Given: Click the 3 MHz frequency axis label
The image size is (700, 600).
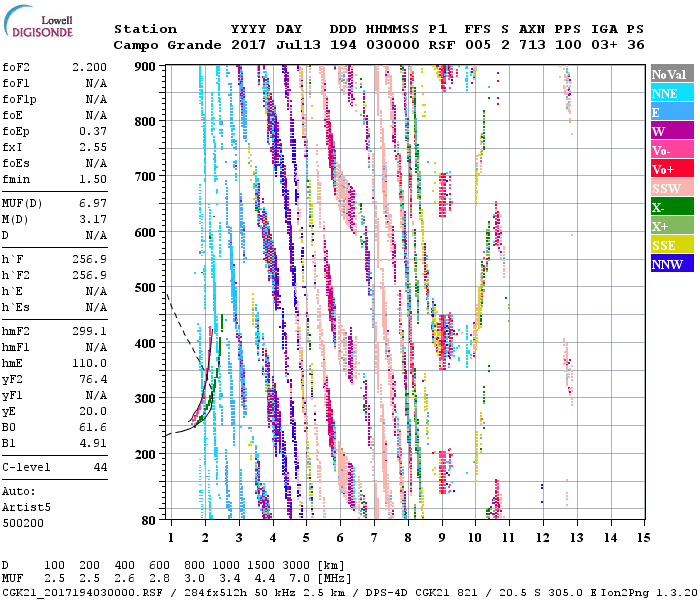Looking at the screenshot, I should (x=239, y=538).
